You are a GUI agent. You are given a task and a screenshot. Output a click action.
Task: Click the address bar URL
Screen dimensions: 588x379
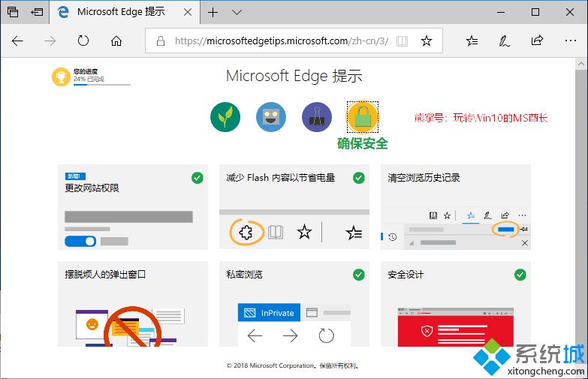[282, 41]
